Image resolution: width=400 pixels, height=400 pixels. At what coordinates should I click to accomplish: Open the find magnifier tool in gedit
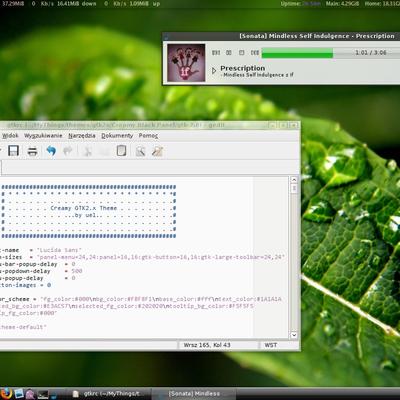140,151
